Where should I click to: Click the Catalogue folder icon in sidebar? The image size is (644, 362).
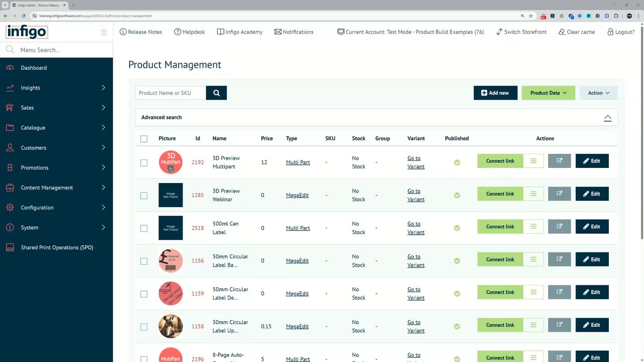pos(10,128)
